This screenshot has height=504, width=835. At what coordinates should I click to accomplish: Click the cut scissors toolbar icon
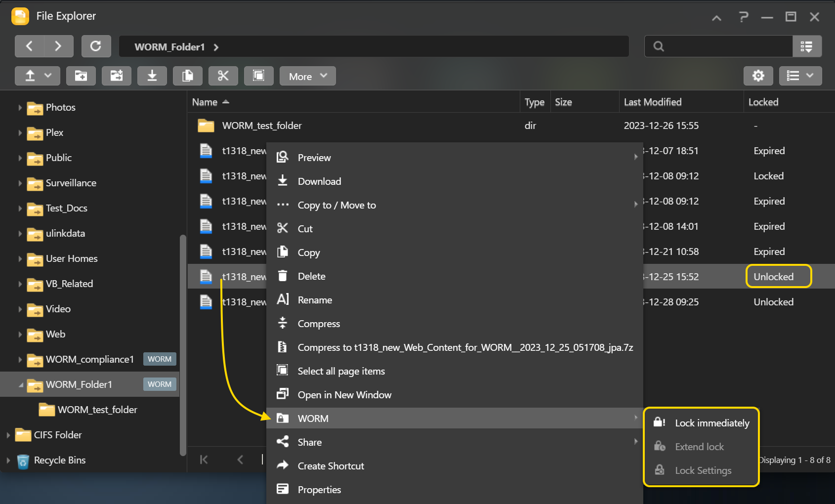[x=223, y=76]
